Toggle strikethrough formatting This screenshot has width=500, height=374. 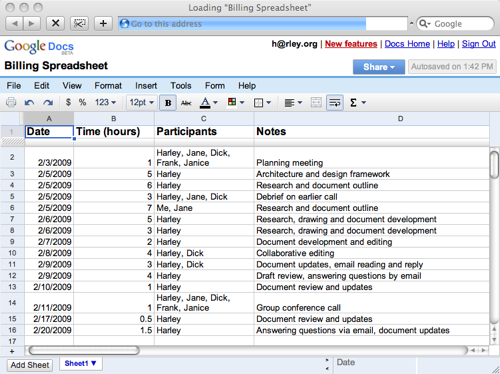click(x=186, y=103)
